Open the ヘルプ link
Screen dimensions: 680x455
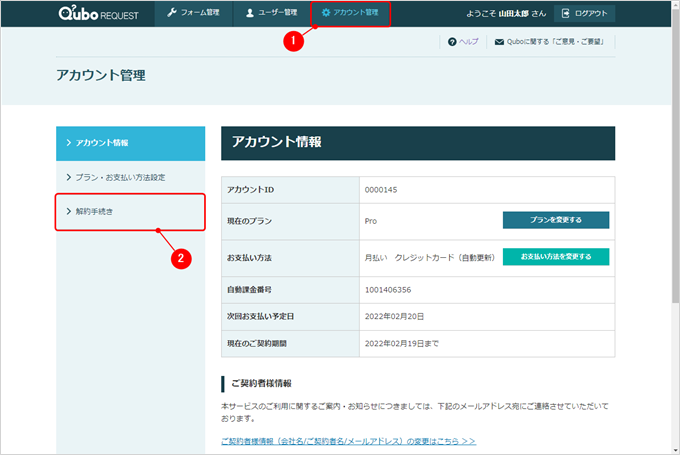(468, 42)
